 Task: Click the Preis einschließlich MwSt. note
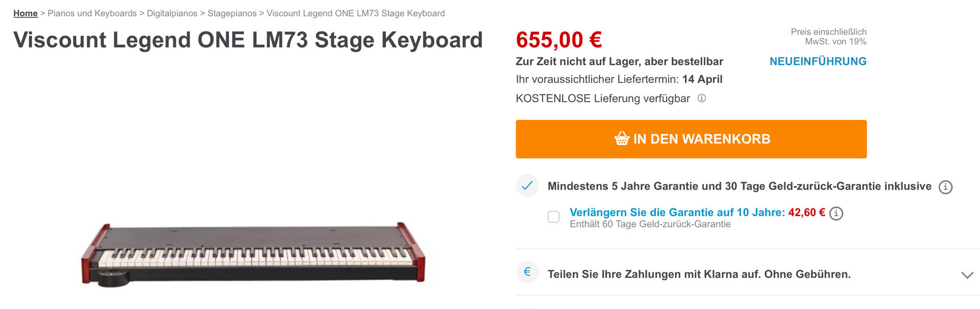click(x=828, y=37)
